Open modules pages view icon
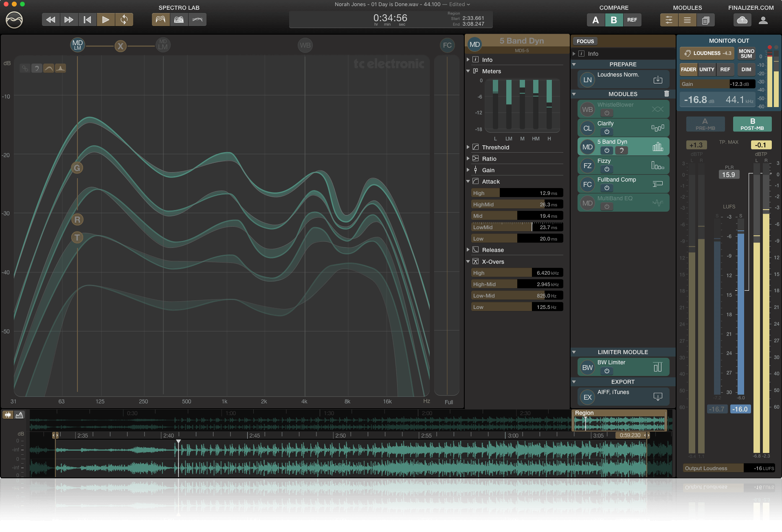 click(705, 20)
